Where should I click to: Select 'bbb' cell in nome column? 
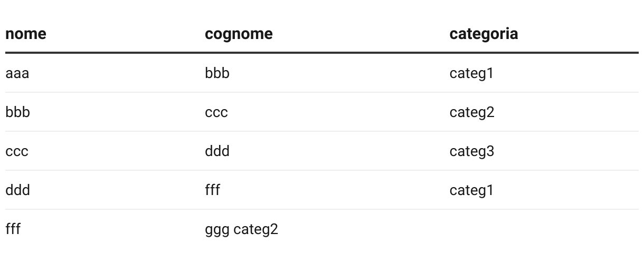coord(17,112)
